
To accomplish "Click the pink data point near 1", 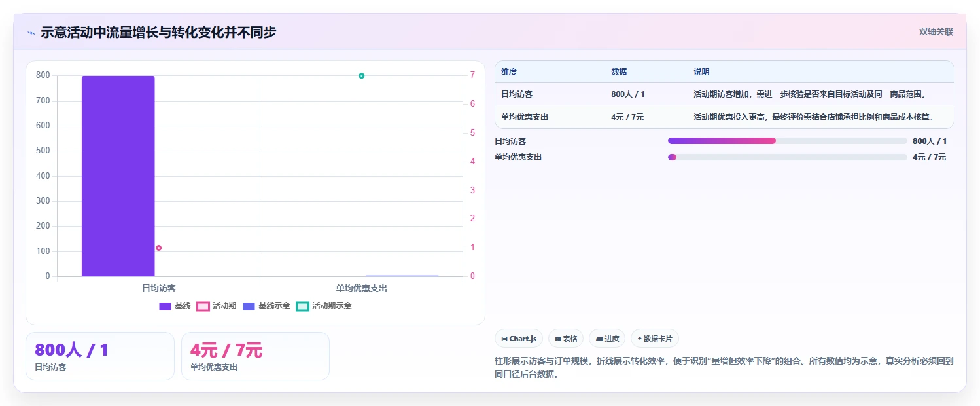I will (158, 248).
